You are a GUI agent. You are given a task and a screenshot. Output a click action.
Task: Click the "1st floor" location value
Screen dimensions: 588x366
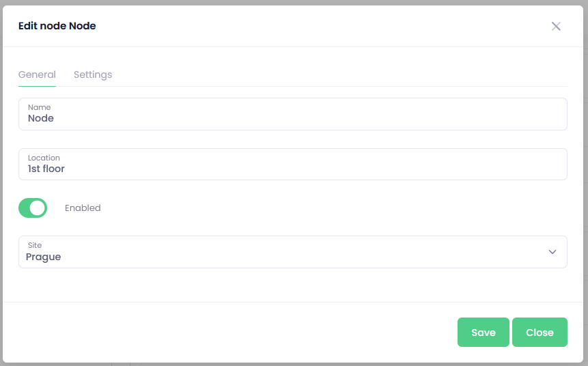coord(46,169)
